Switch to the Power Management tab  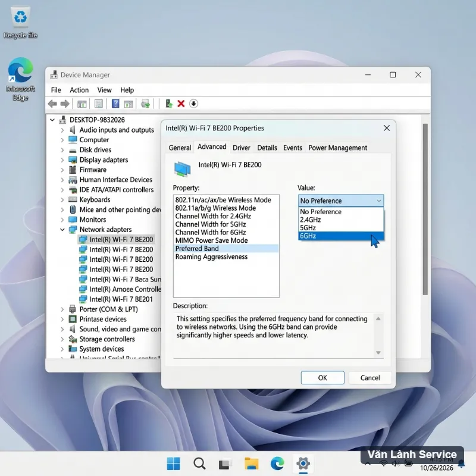[x=337, y=148]
